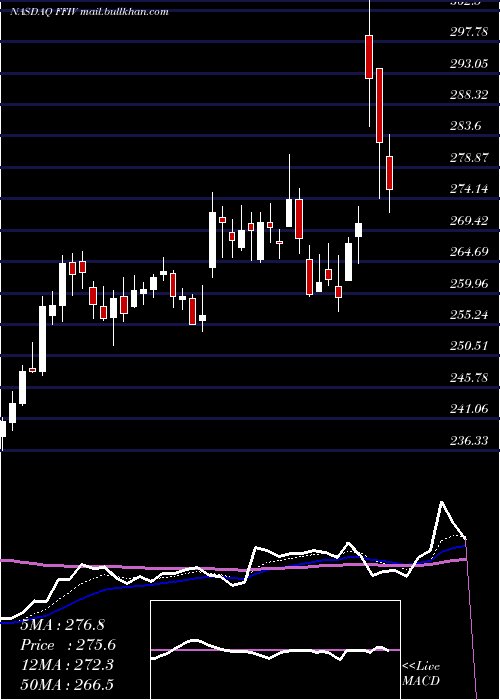
Task: Select the 278.87 price axis label
Action: point(468,158)
